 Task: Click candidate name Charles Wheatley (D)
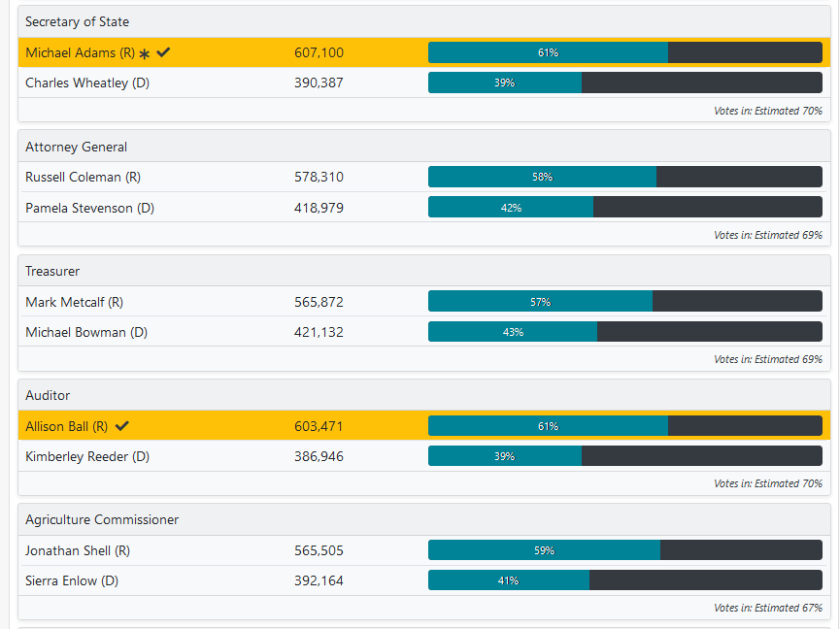coord(87,83)
